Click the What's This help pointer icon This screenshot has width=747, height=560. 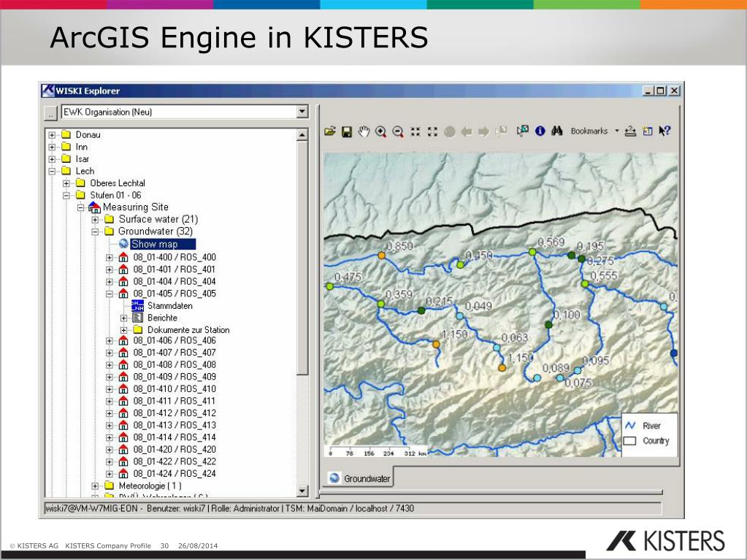[x=664, y=131]
